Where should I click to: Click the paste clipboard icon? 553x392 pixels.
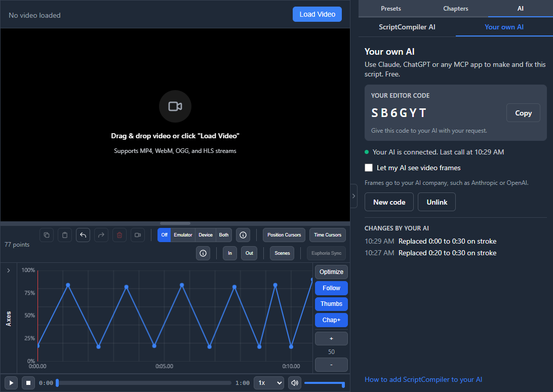65,235
